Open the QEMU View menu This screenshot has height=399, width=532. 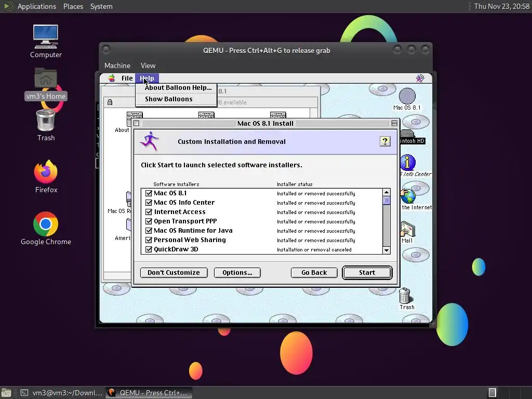click(x=148, y=65)
